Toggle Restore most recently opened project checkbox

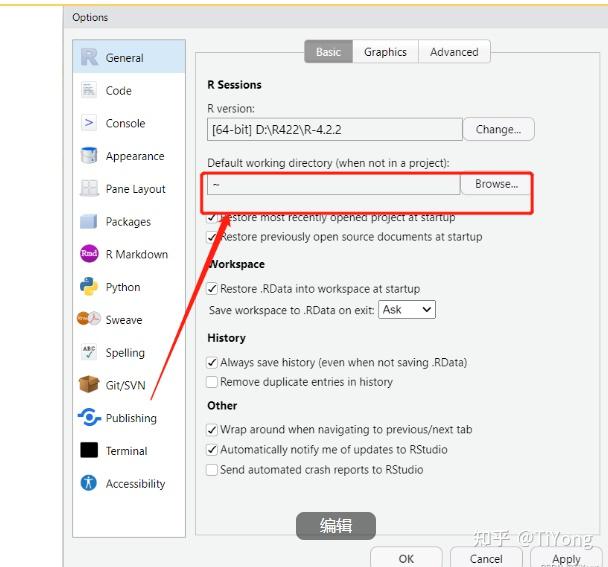click(212, 218)
